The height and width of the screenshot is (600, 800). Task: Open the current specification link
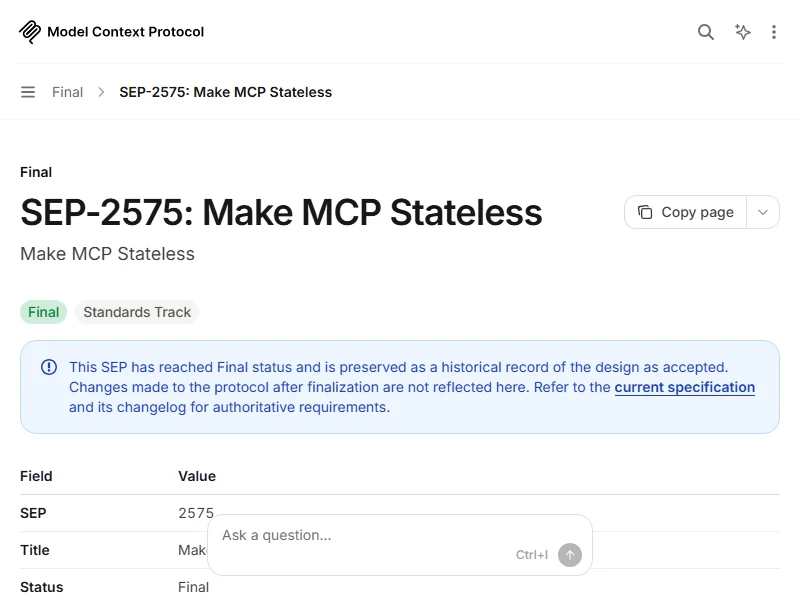[x=685, y=387]
